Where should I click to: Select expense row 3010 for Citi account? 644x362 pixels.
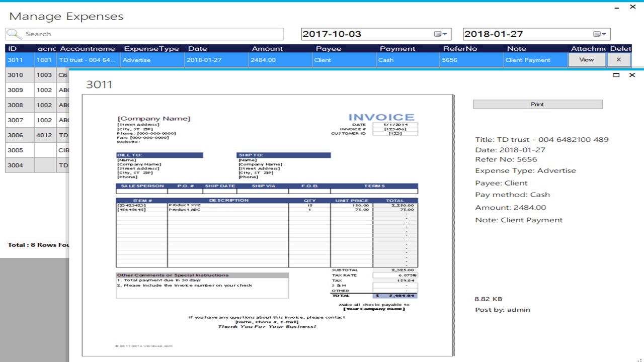coord(35,75)
